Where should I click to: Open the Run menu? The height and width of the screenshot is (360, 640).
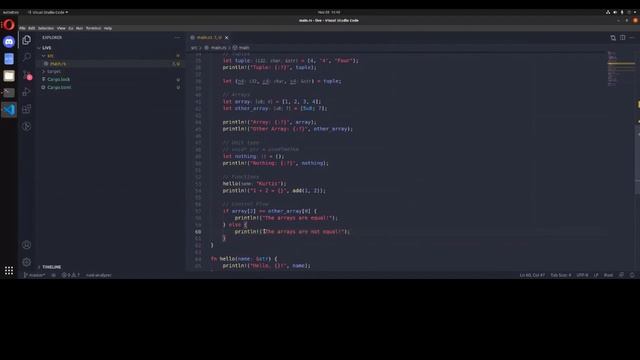click(79, 28)
